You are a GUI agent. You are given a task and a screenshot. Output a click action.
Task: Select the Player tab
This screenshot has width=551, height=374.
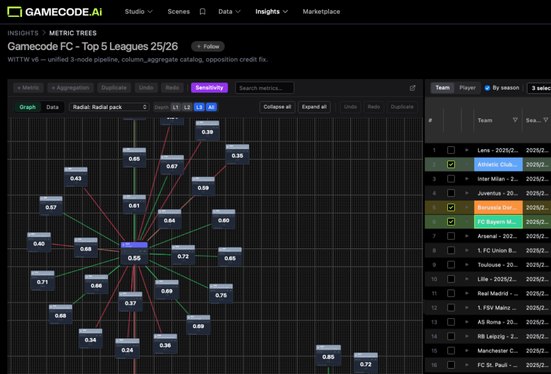[x=467, y=88]
